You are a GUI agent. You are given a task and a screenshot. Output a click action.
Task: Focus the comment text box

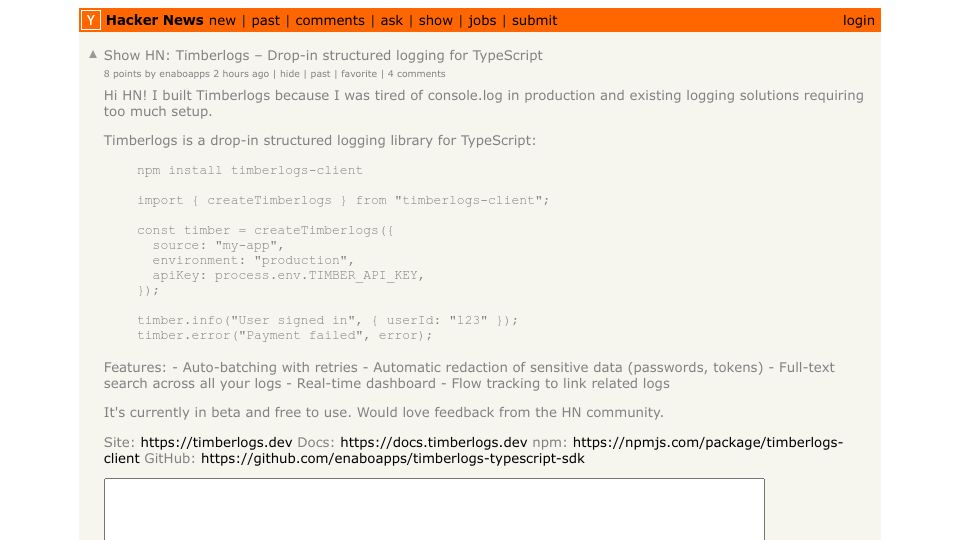[x=434, y=509]
